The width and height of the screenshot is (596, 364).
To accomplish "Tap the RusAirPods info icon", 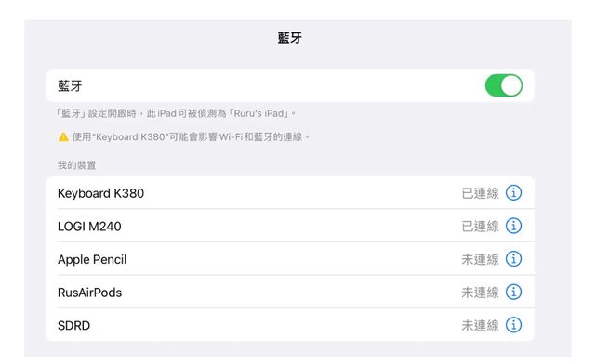I will [x=513, y=292].
